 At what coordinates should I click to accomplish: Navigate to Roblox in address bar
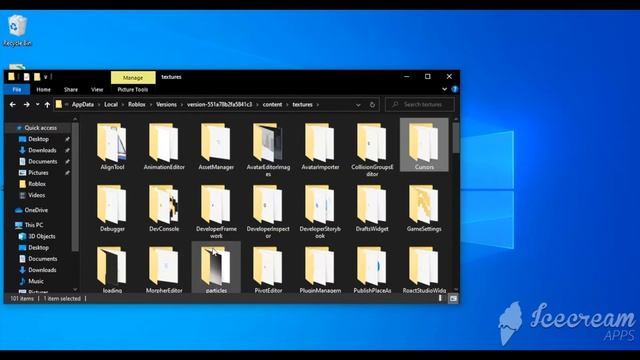pos(137,105)
